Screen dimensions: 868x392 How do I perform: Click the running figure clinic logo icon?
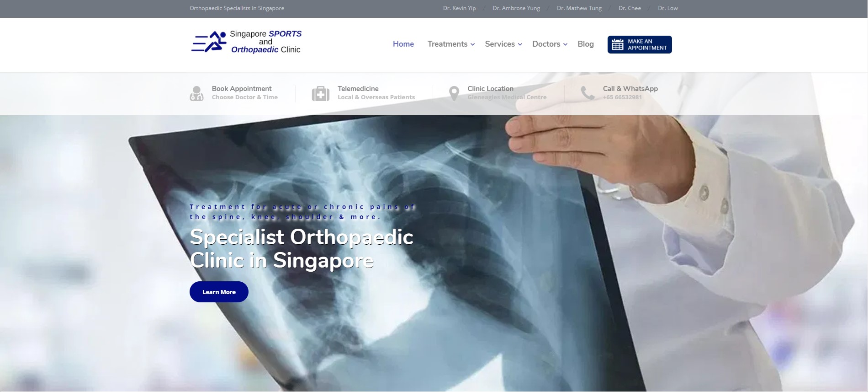coord(209,42)
